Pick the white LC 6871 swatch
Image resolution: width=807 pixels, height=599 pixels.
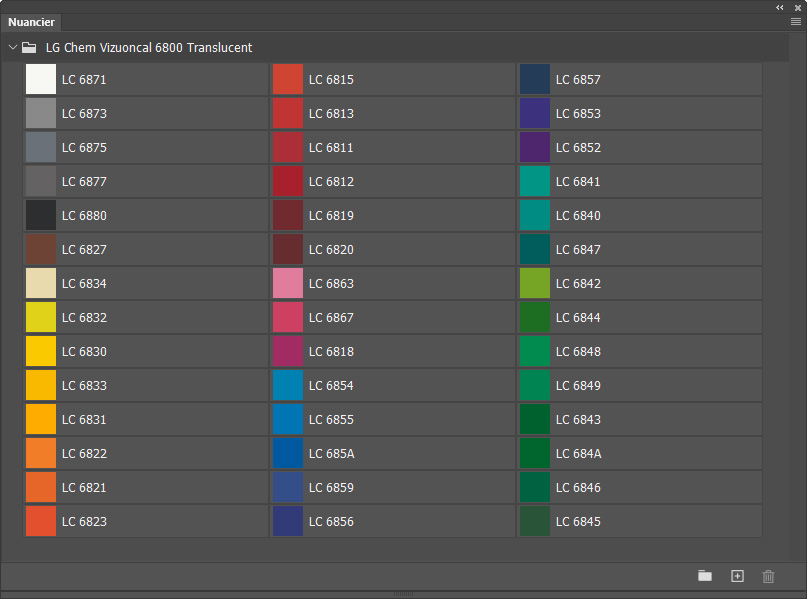(41, 79)
